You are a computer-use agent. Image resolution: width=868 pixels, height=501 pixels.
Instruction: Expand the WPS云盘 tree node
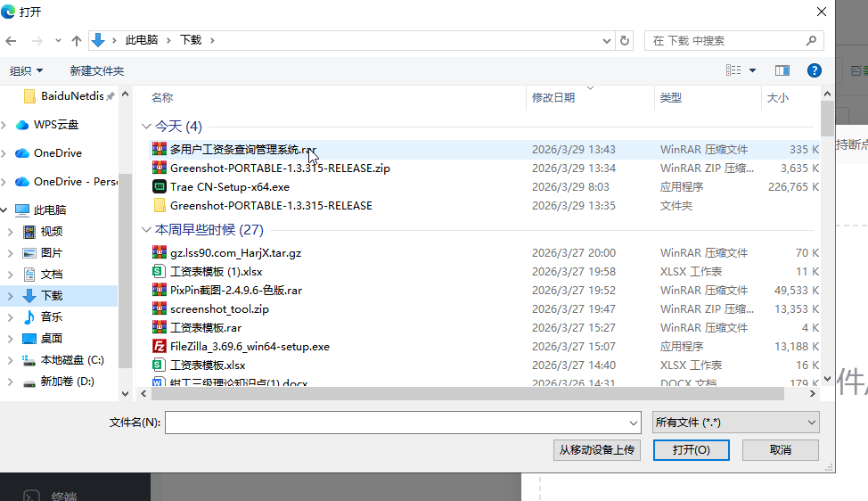point(4,125)
